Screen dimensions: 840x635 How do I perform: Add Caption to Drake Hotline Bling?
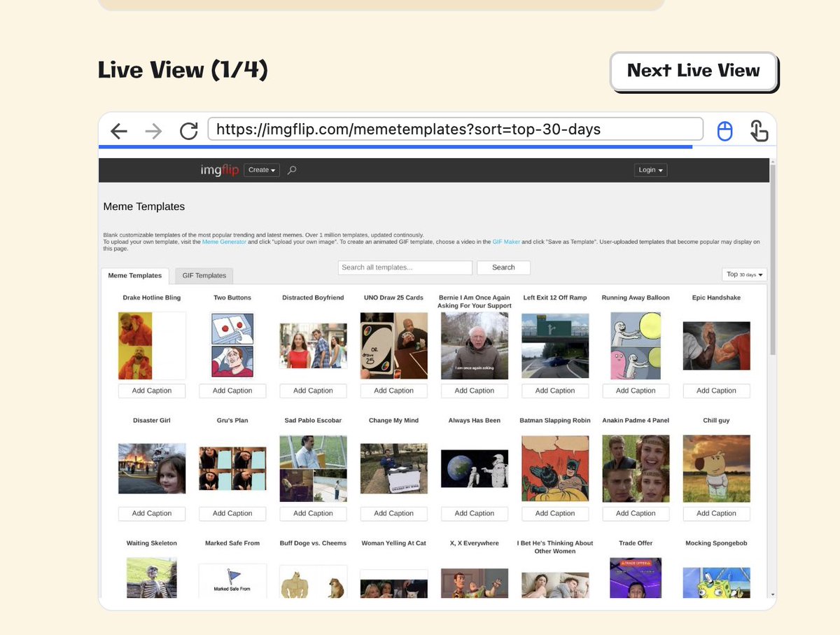click(x=152, y=391)
